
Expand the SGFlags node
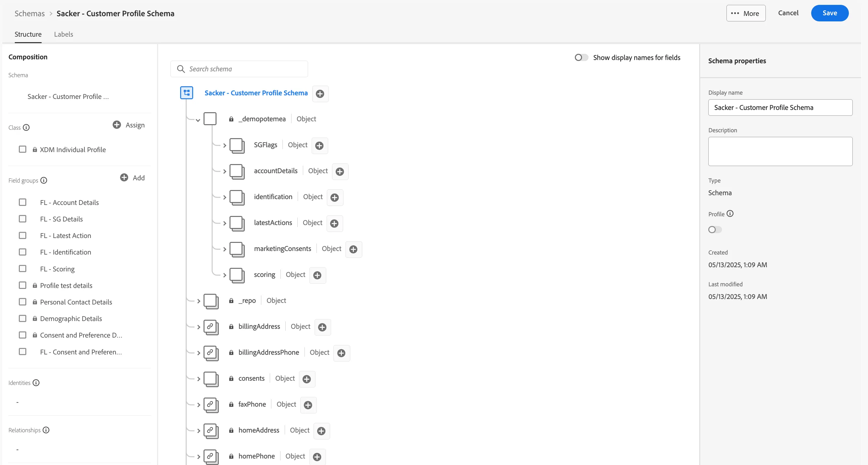(225, 146)
